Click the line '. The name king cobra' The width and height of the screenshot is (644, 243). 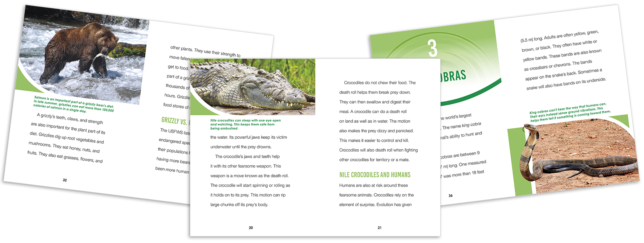pyautogui.click(x=461, y=126)
